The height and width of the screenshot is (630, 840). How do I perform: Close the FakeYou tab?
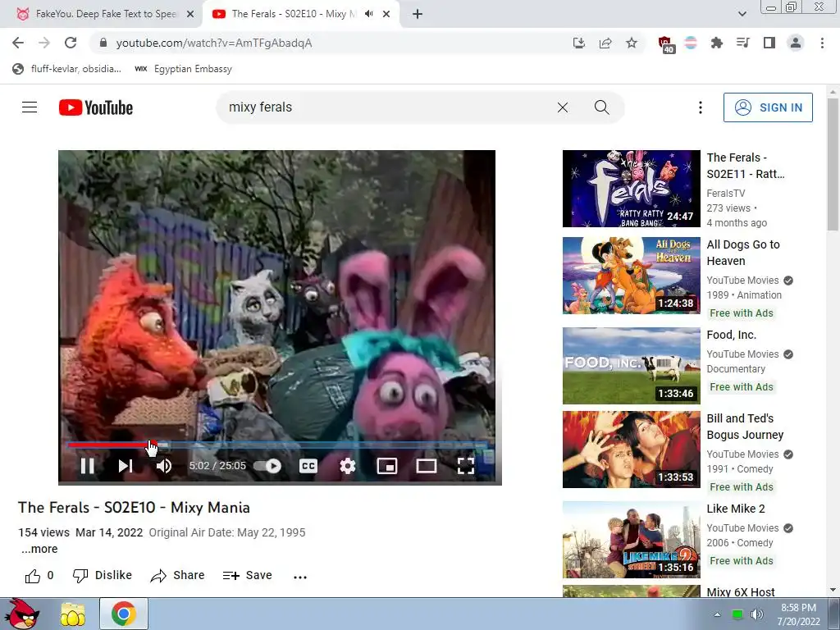coord(190,14)
